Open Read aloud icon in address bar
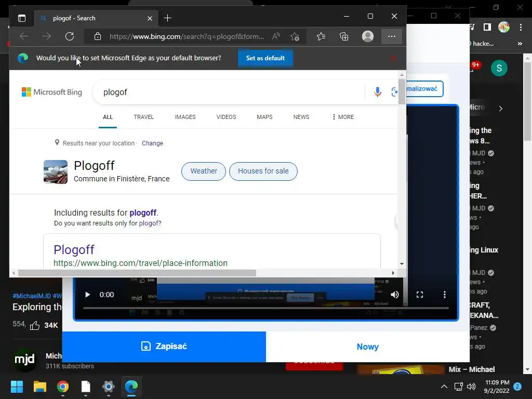This screenshot has width=532, height=399. pyautogui.click(x=276, y=36)
